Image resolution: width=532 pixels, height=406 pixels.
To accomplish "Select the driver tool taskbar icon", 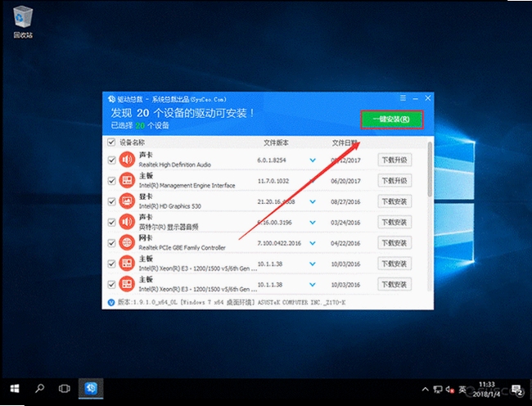I will click(91, 389).
